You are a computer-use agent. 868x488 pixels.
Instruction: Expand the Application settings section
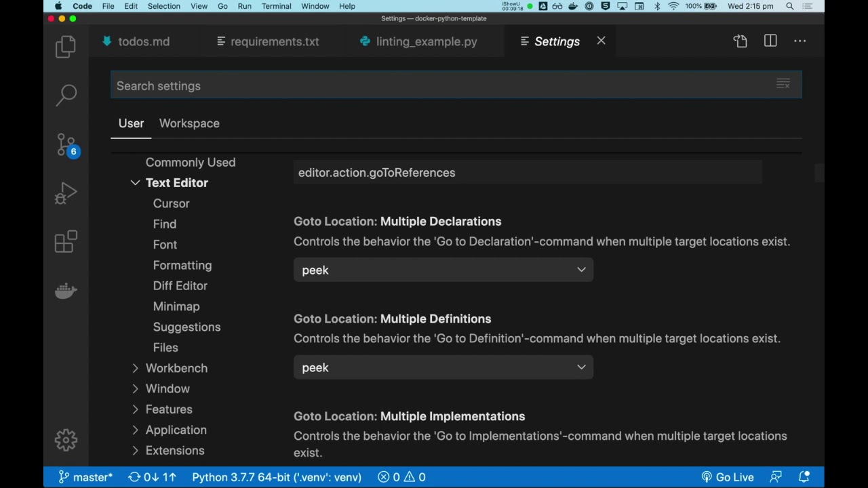pyautogui.click(x=135, y=430)
